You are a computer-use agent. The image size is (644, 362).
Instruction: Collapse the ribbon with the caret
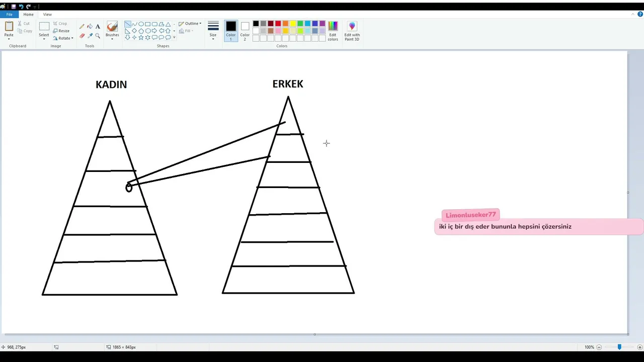pyautogui.click(x=633, y=14)
